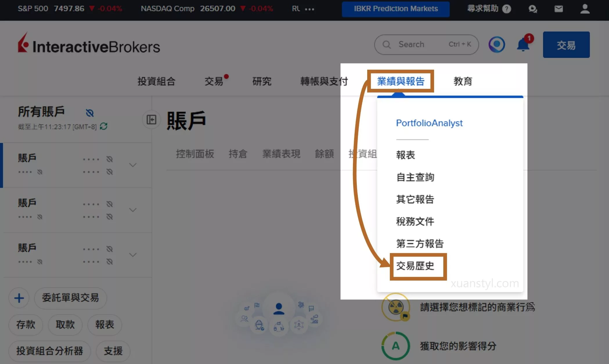Image resolution: width=609 pixels, height=364 pixels.
Task: Open the mail envelope icon
Action: [558, 9]
